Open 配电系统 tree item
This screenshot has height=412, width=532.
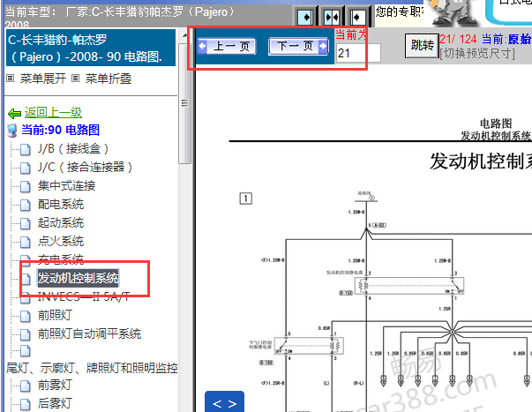click(61, 205)
